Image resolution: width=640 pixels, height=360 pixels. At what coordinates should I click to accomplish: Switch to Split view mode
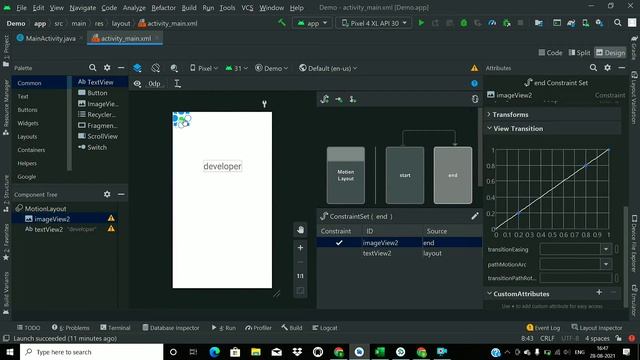point(579,53)
